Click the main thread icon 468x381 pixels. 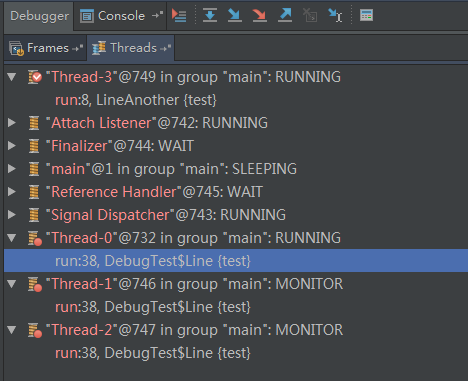click(34, 169)
